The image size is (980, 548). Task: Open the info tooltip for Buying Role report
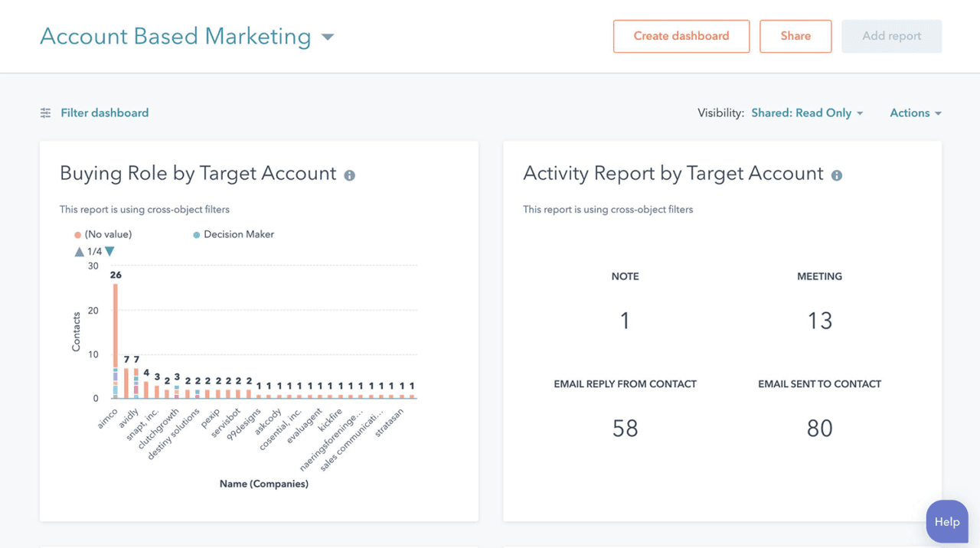point(350,175)
